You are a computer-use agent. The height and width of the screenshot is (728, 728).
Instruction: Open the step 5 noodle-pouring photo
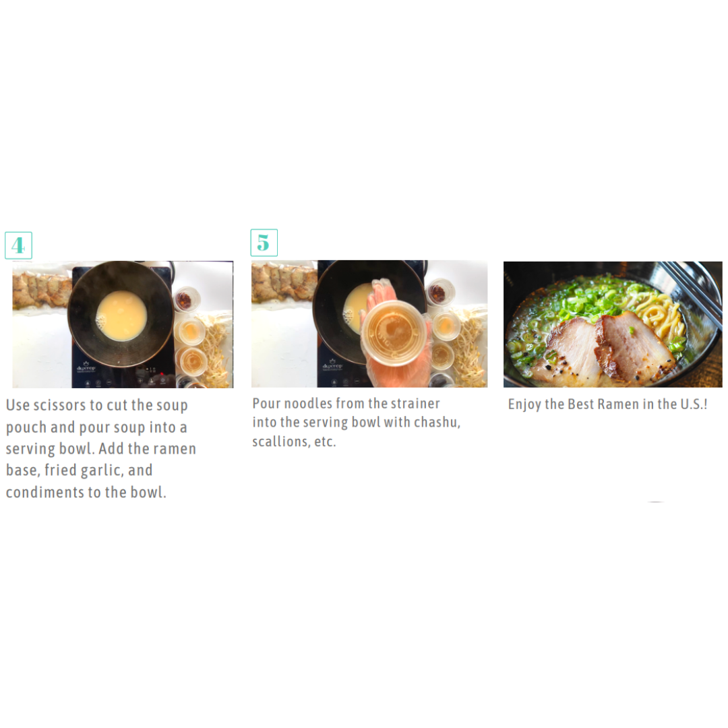(x=369, y=324)
